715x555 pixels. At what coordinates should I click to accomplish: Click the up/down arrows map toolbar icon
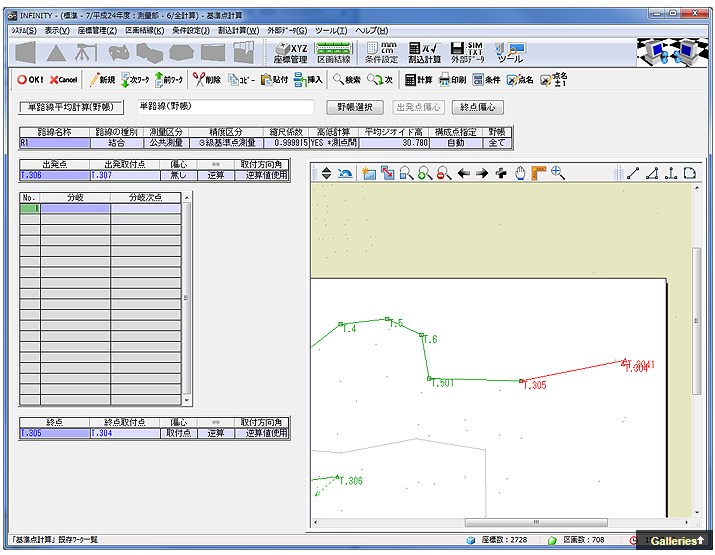point(326,173)
